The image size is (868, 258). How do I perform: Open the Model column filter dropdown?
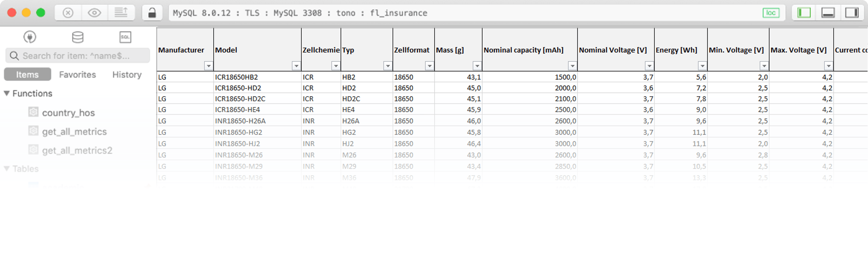click(x=296, y=66)
